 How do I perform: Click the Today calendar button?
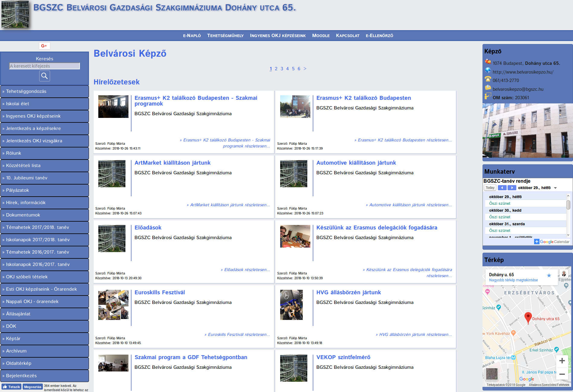pos(490,188)
